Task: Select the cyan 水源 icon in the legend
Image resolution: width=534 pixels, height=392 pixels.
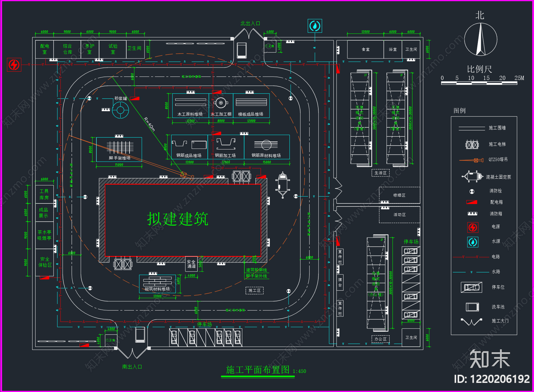Action: click(x=473, y=242)
